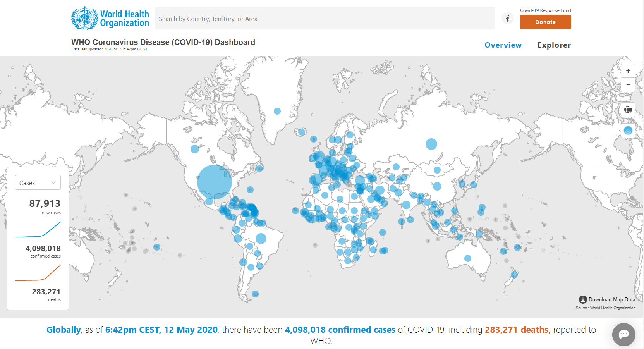Toggle the blue bubble map layer button

point(628,131)
